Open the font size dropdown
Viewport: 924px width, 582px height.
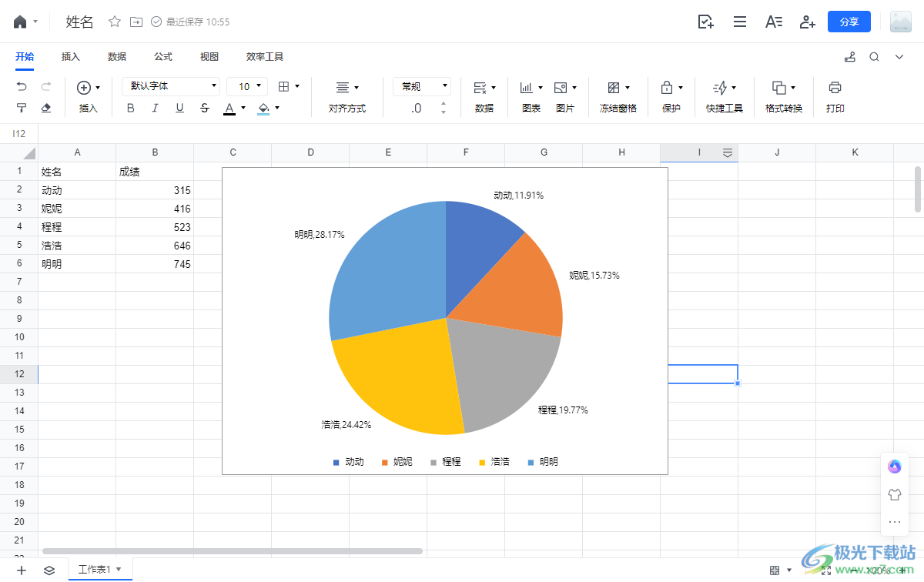click(248, 86)
